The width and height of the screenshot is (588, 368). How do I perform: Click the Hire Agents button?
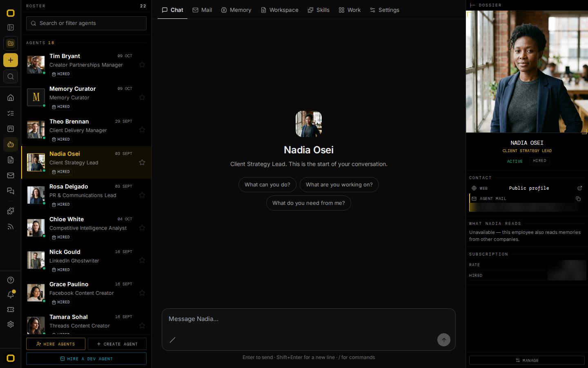56,344
